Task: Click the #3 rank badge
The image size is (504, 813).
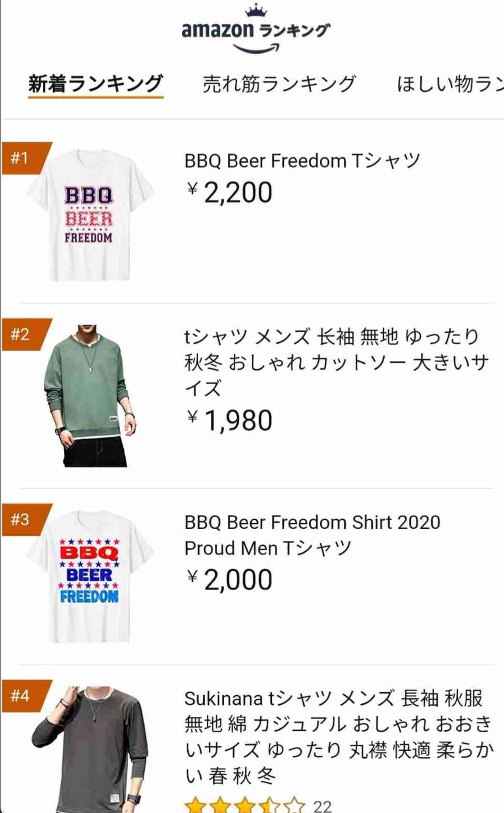Action: 23,519
